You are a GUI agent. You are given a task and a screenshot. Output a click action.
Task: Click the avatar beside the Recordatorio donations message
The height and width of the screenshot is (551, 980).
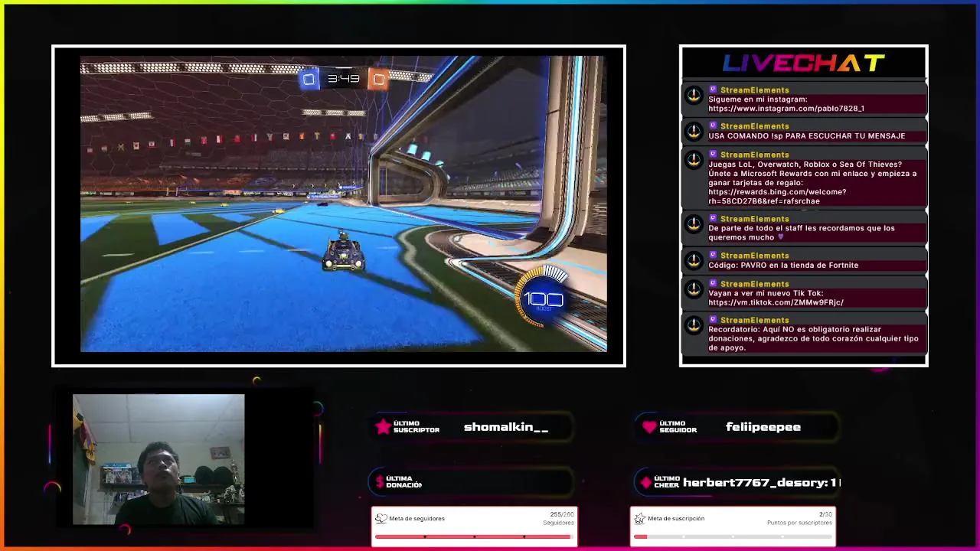coord(694,324)
